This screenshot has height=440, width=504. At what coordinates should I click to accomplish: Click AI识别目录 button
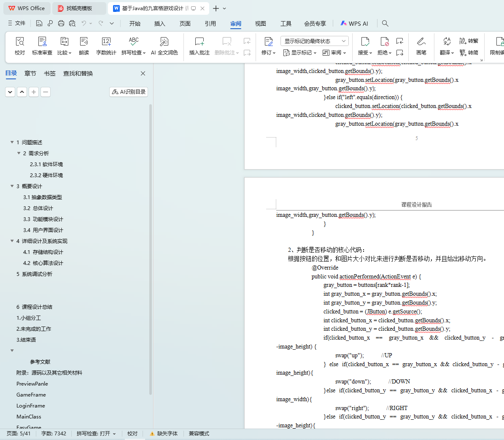click(129, 92)
